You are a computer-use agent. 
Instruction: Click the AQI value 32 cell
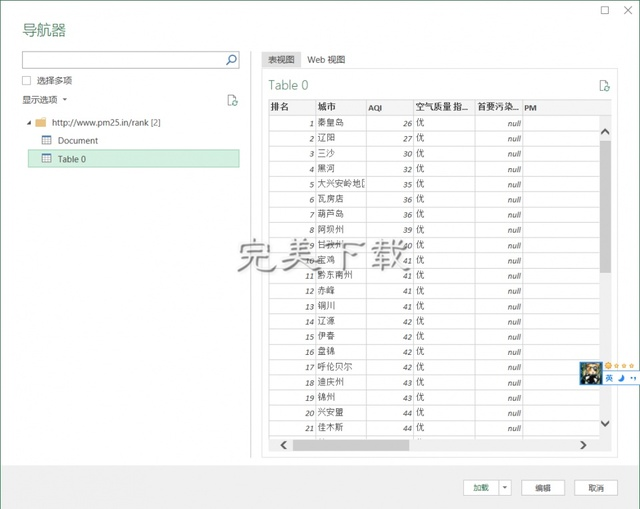390,169
